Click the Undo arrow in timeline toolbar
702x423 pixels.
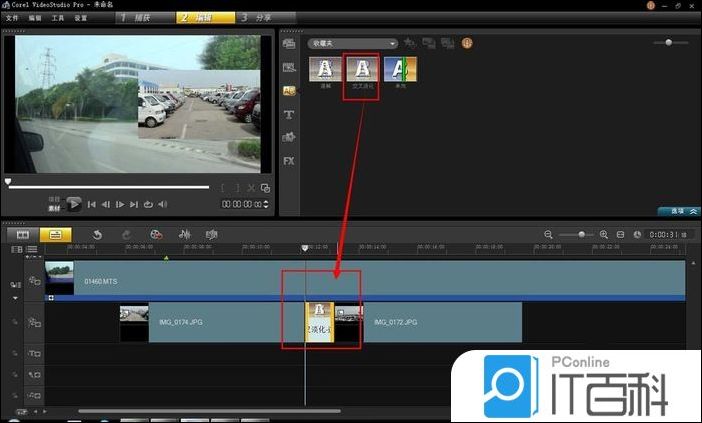click(x=97, y=234)
